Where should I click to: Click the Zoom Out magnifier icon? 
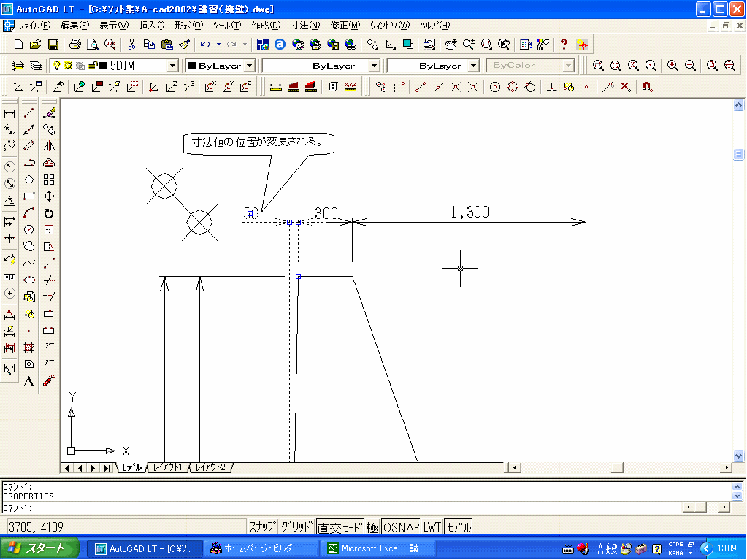[x=690, y=65]
